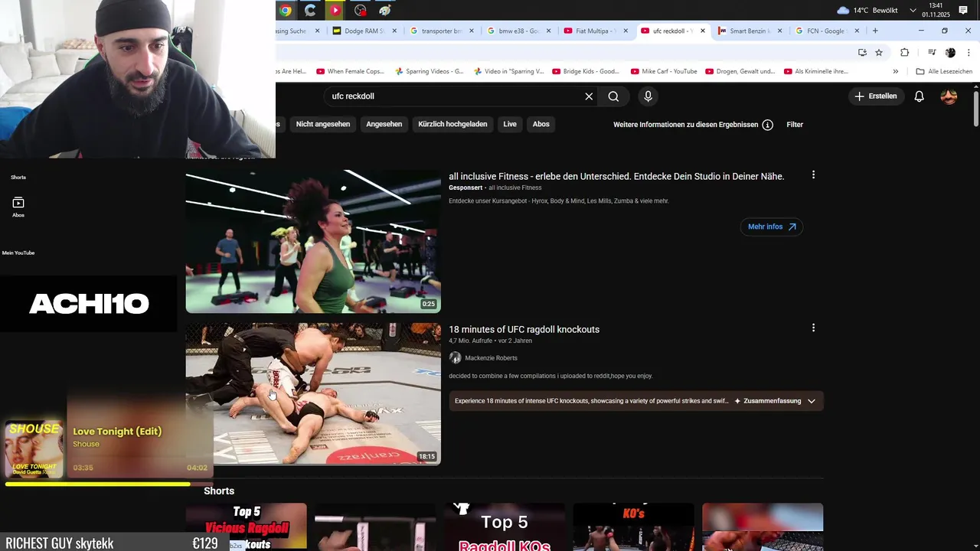Open the all inclusive Fitness ad title
Image resolution: width=980 pixels, height=551 pixels.
(616, 176)
